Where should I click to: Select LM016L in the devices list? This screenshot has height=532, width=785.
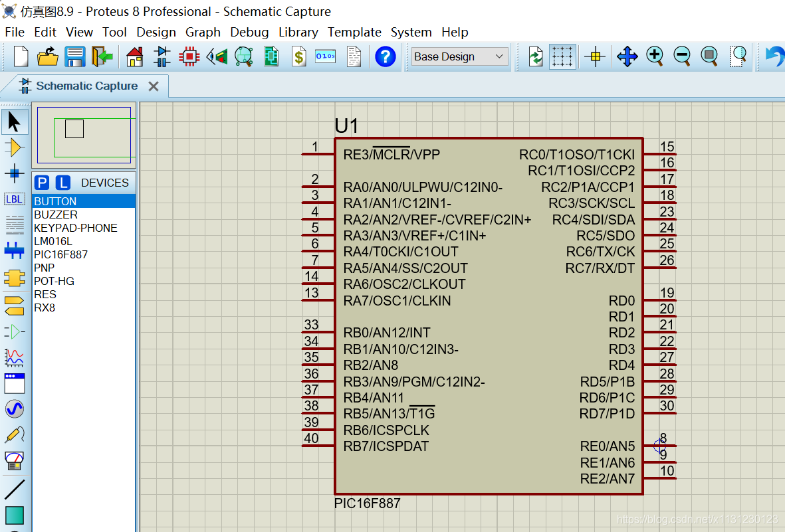[x=84, y=241]
